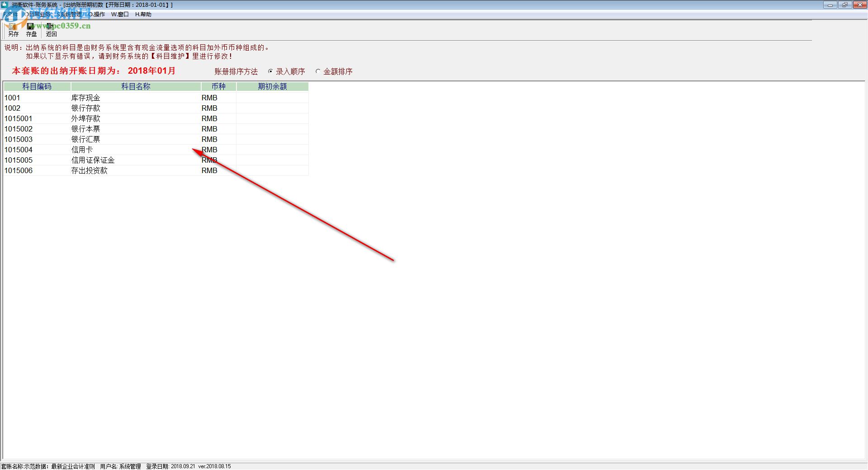Click the 存盘 (Save) floppy disk icon
This screenshot has height=470, width=868.
pyautogui.click(x=31, y=26)
